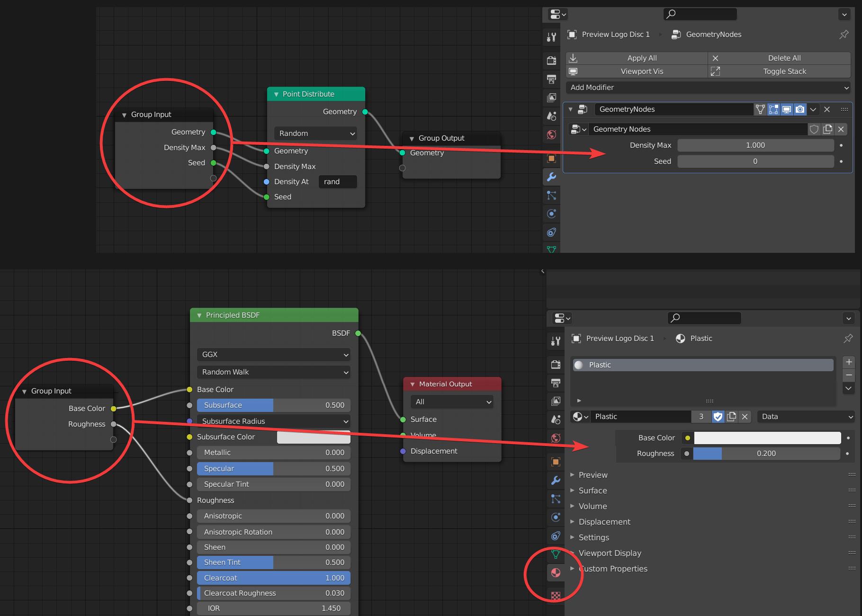This screenshot has height=616, width=862.
Task: Toggle on-cage display for GeometryNodes modifier
Action: point(760,109)
